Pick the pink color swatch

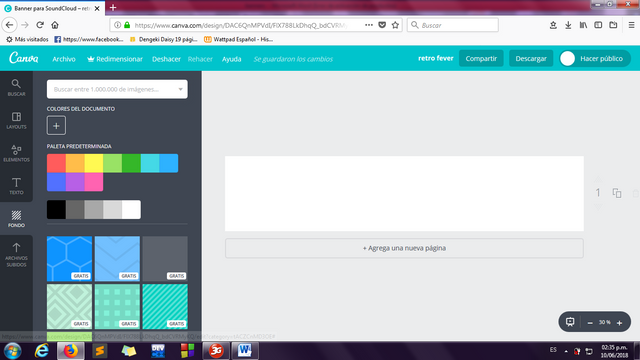(x=94, y=182)
